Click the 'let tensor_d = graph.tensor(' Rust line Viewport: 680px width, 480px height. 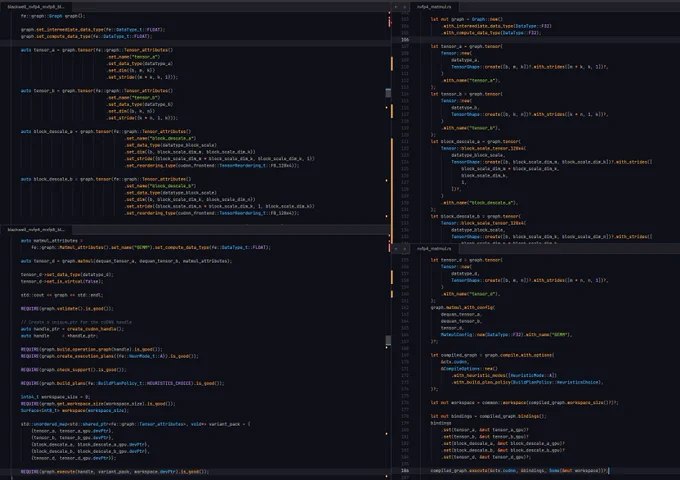[x=467, y=260]
